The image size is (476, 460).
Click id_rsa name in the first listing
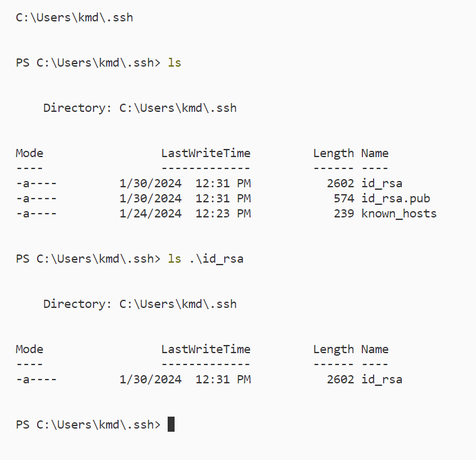(382, 183)
